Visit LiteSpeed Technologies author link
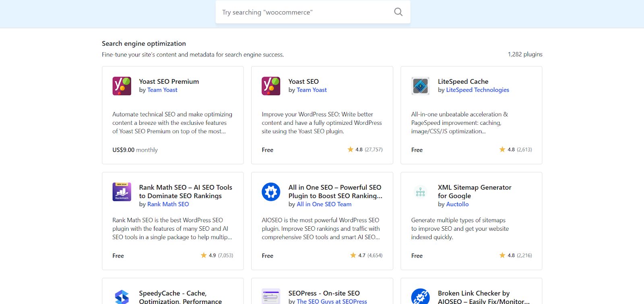 point(477,90)
